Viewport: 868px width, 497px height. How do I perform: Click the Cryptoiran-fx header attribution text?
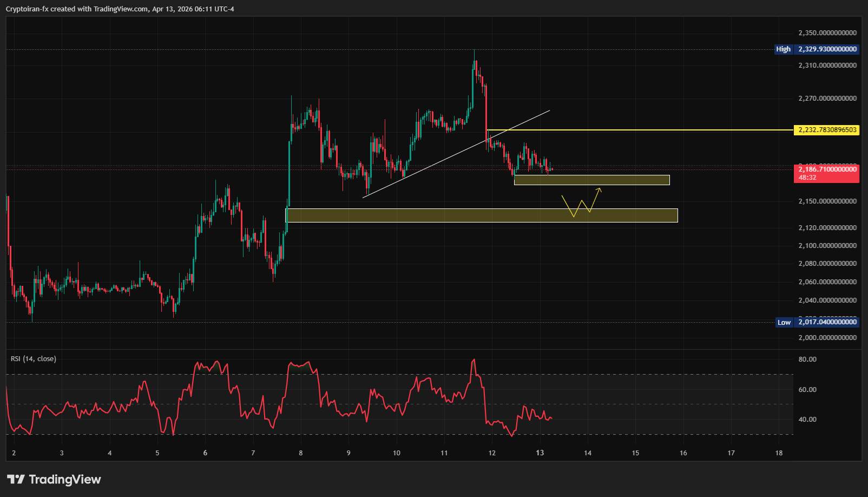[x=120, y=9]
